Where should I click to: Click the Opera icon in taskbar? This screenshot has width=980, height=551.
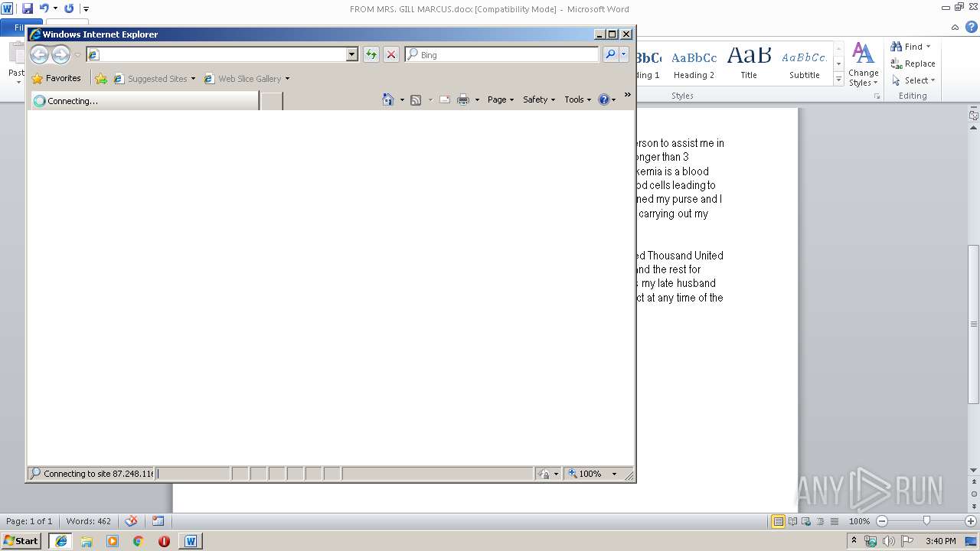click(x=164, y=541)
